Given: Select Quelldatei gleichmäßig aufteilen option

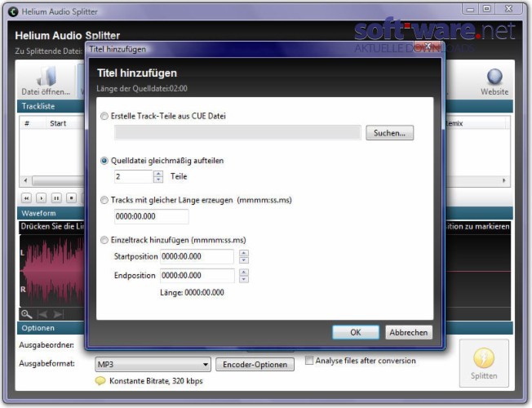Looking at the screenshot, I should point(104,161).
